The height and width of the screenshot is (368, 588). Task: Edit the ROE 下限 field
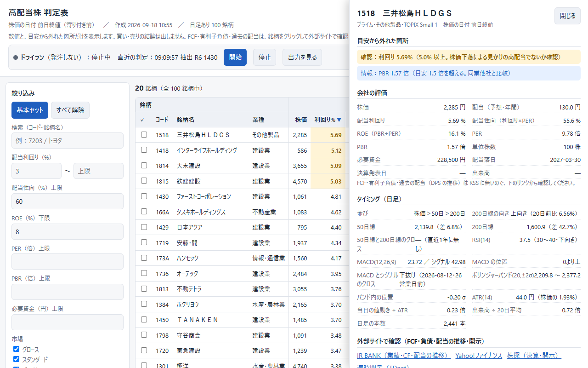point(68,232)
